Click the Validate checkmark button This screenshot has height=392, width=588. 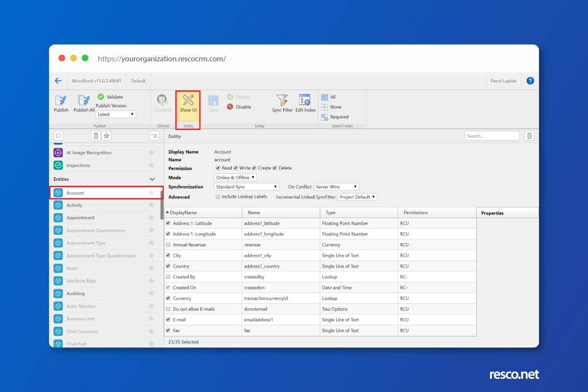[110, 97]
